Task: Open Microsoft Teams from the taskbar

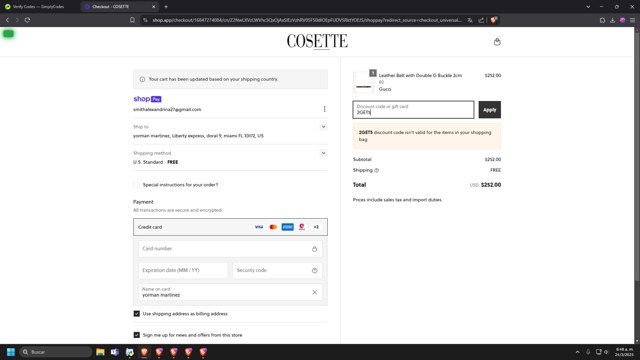Action: [115, 352]
